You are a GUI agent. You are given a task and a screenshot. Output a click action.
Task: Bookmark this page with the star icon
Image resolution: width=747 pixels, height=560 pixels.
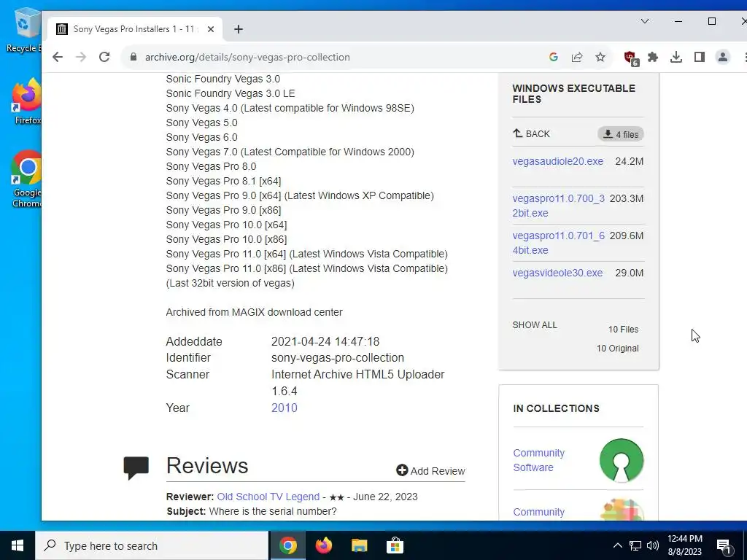(x=600, y=57)
